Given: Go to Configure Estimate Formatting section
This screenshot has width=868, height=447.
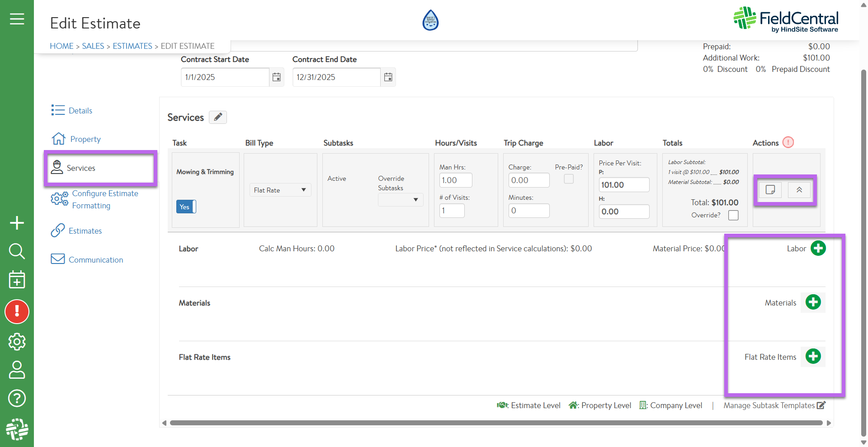Looking at the screenshot, I should click(x=105, y=199).
